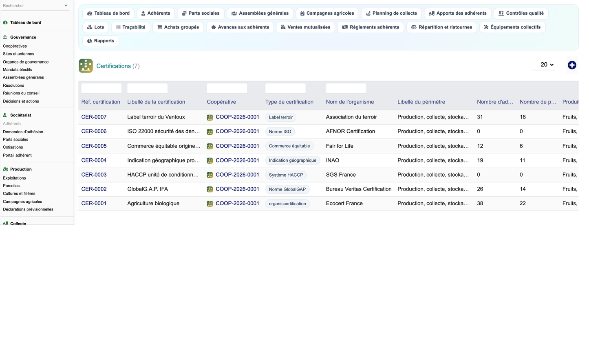Click the Réf. certification filter field
589x364 pixels.
click(101, 88)
